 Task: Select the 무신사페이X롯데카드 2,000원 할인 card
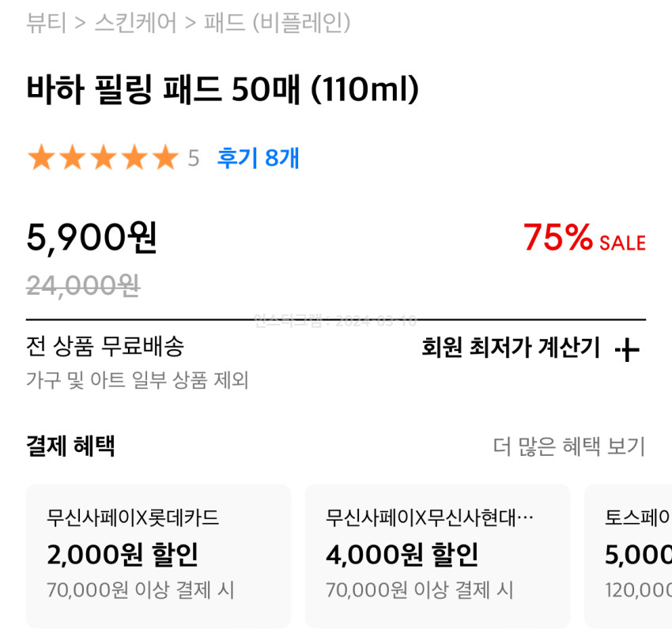(x=158, y=555)
